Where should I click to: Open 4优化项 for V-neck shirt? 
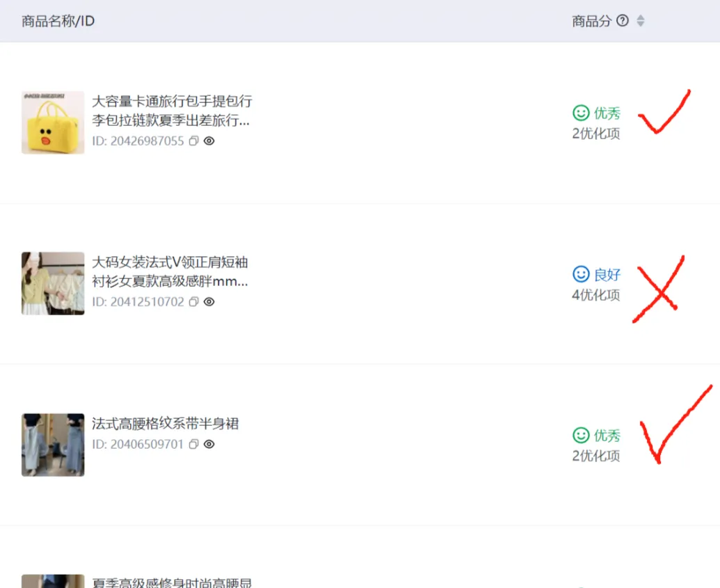pyautogui.click(x=596, y=295)
